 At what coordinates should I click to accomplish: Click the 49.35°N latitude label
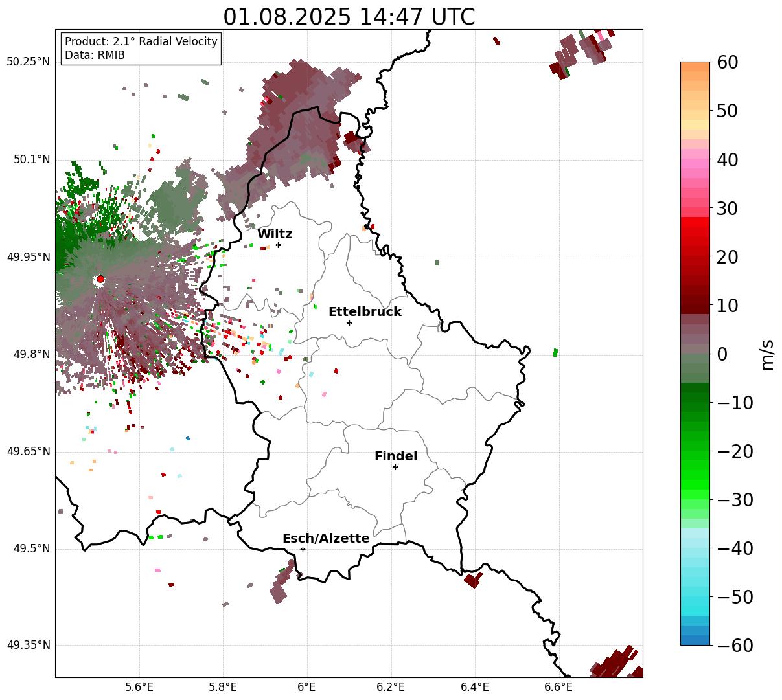click(x=28, y=645)
